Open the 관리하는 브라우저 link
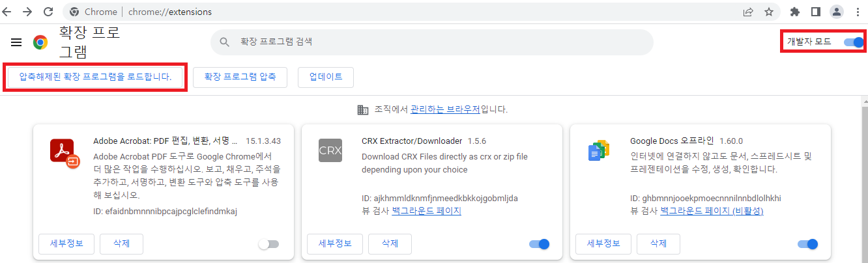The image size is (868, 263). [x=445, y=109]
